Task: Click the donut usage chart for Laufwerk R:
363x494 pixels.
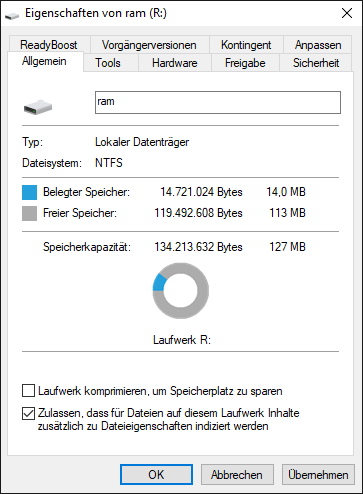Action: (181, 290)
